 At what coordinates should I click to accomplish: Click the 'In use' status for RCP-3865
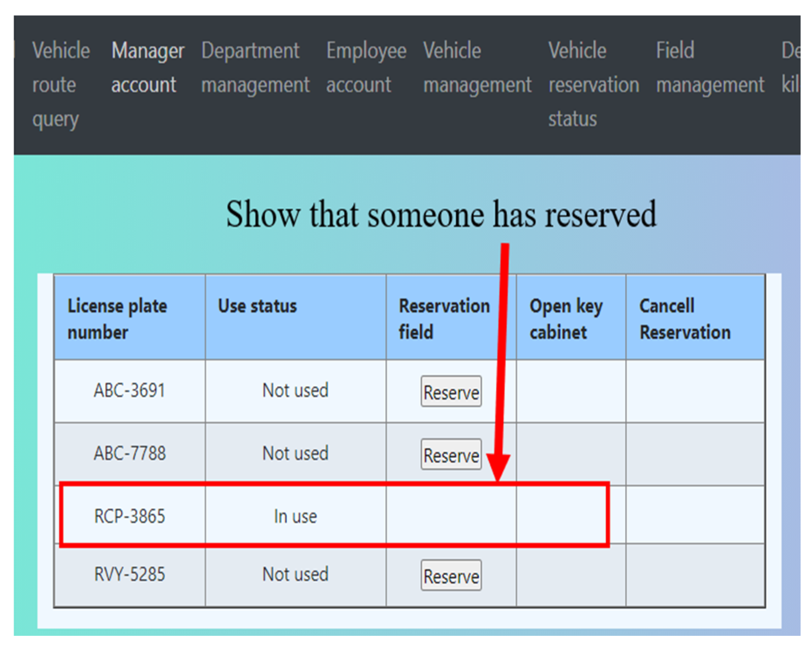click(295, 516)
